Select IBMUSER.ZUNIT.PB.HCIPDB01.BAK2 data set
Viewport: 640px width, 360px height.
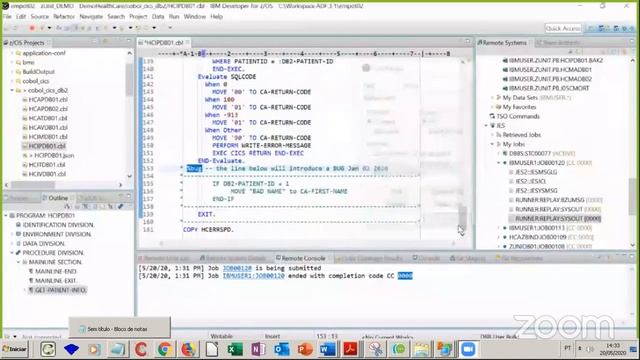(556, 60)
